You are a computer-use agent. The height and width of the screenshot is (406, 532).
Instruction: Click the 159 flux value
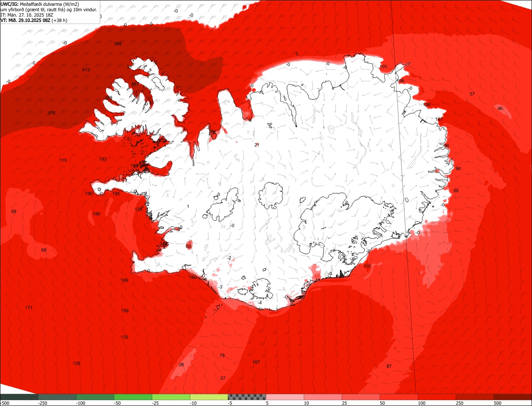pos(125,311)
